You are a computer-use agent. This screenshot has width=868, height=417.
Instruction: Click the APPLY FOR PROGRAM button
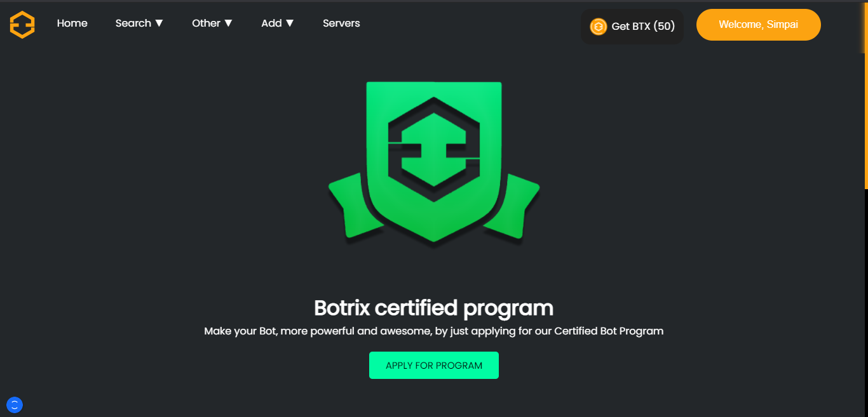pyautogui.click(x=434, y=366)
